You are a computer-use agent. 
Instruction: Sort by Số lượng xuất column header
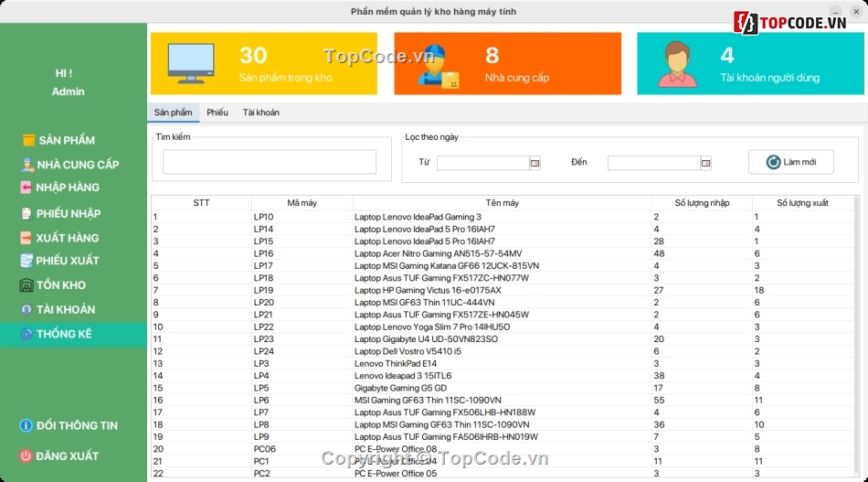click(x=803, y=203)
